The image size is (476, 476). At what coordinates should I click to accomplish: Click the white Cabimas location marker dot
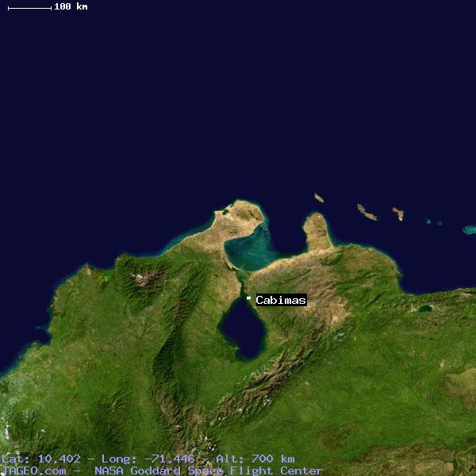click(248, 298)
